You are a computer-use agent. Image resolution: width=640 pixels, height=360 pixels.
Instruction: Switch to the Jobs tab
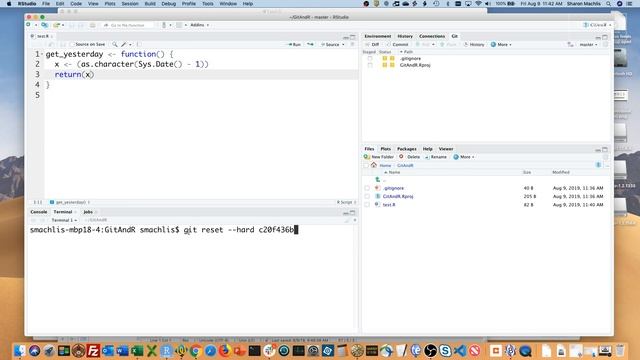coord(88,212)
